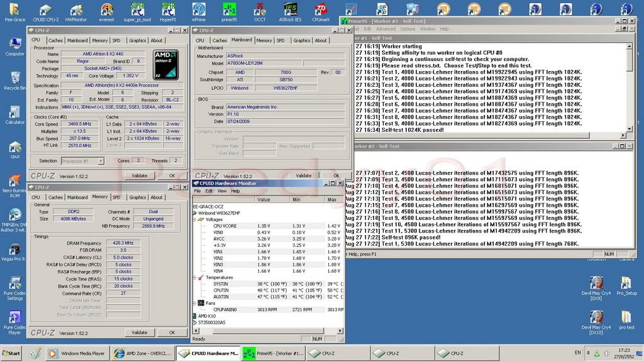
Task: Select the AMD K10 tree item
Action: click(206, 316)
